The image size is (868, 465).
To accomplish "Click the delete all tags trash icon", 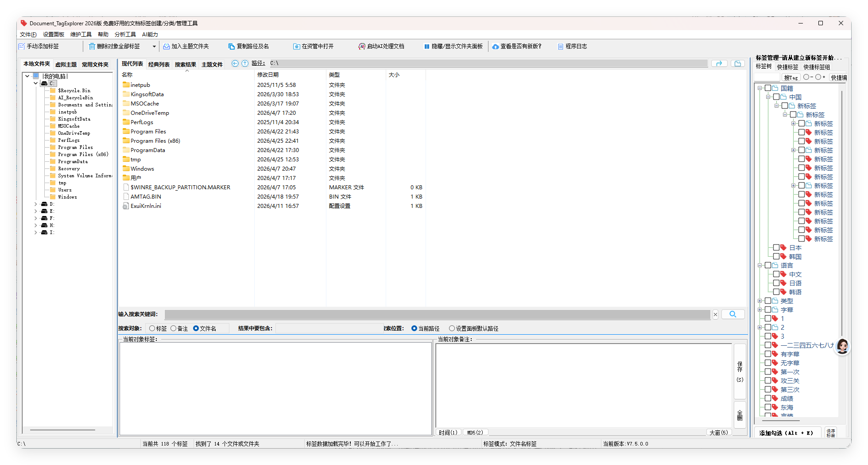I will [92, 47].
